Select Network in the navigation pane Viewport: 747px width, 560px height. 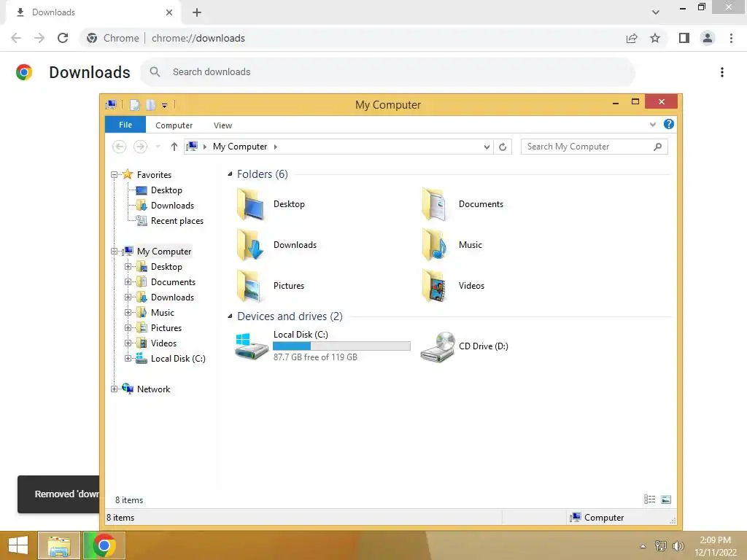point(153,389)
